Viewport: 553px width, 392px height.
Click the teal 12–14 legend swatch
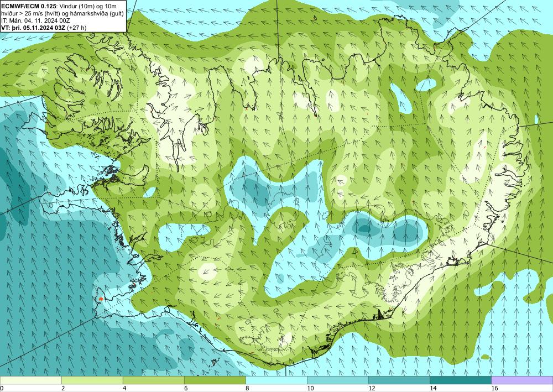399,380
